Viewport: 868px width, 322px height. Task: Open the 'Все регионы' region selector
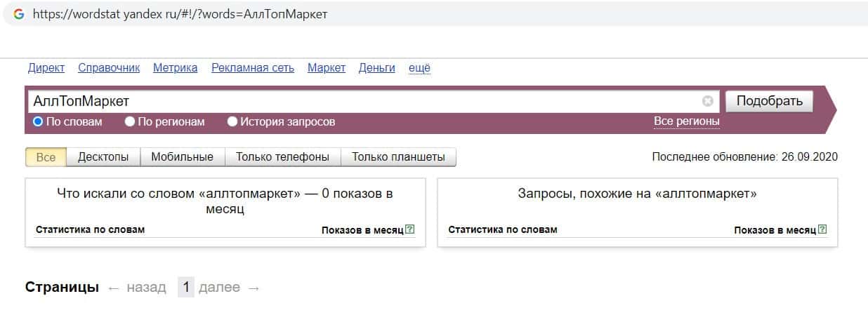[x=687, y=121]
